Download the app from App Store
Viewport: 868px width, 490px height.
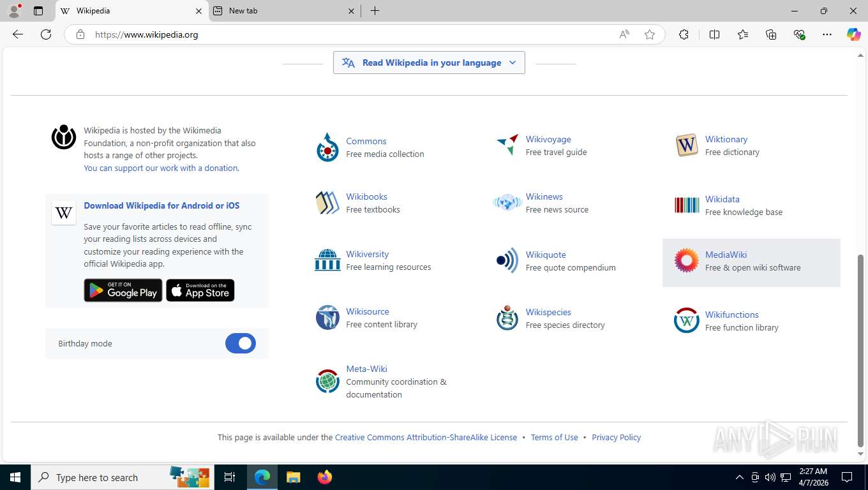coord(200,290)
